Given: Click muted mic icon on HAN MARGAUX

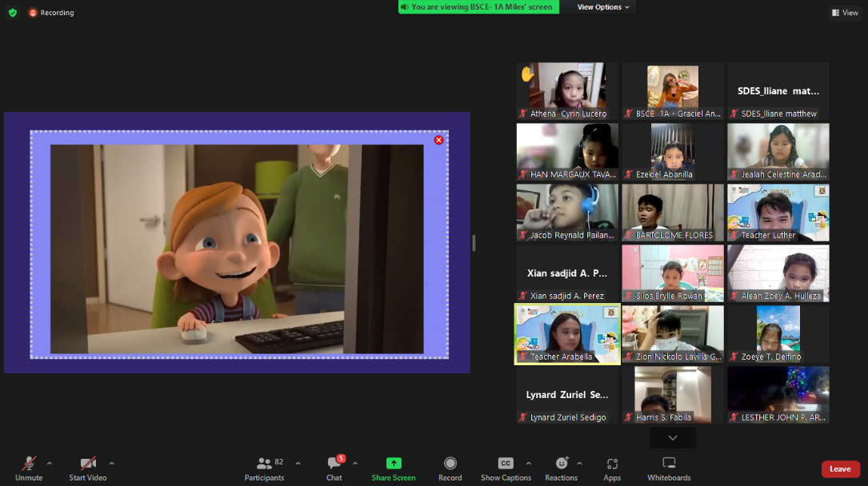Looking at the screenshot, I should click(523, 175).
